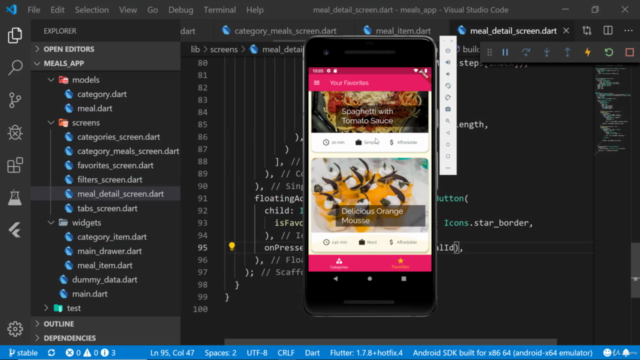This screenshot has height=360, width=640.
Task: Restart the debug session green icon
Action: (x=609, y=52)
